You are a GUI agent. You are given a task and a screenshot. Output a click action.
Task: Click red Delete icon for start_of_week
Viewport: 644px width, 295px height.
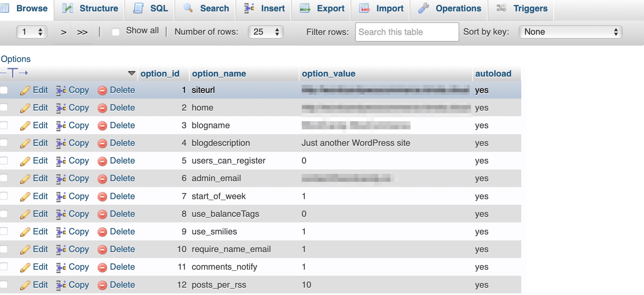pos(102,197)
